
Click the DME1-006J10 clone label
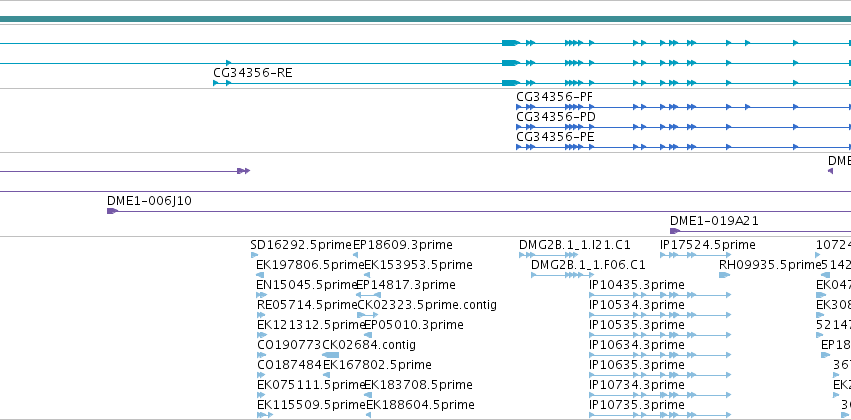[x=149, y=201]
